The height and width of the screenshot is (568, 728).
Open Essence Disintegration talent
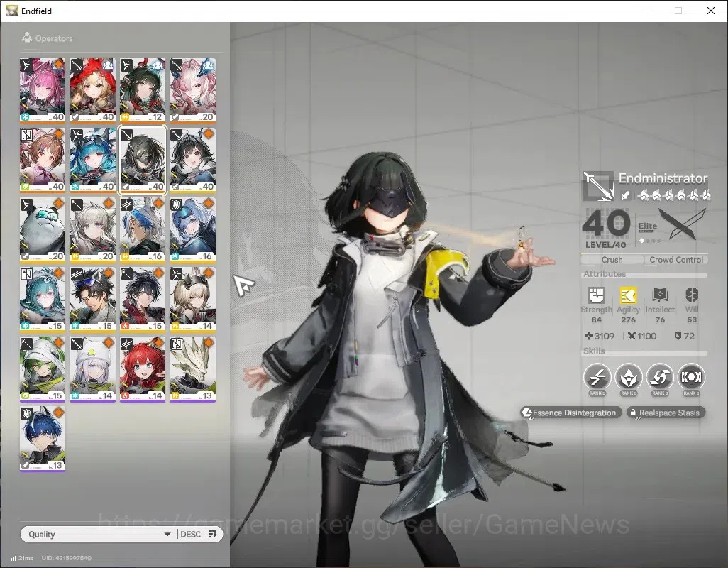click(570, 413)
